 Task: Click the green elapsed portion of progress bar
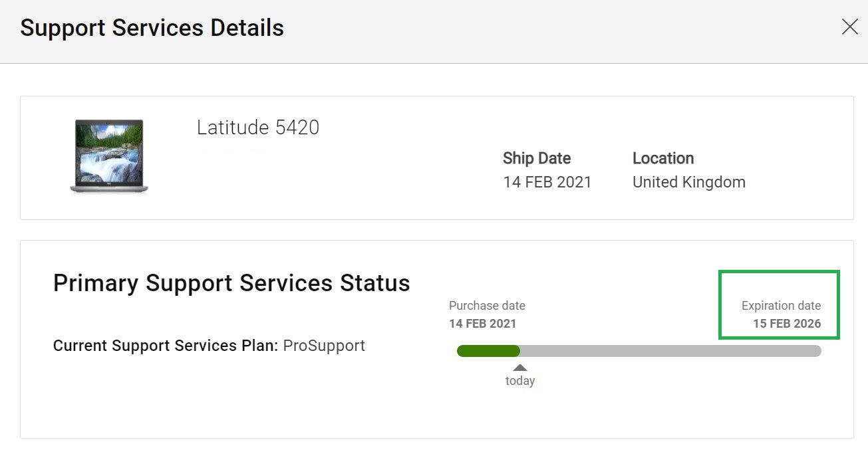pos(488,351)
